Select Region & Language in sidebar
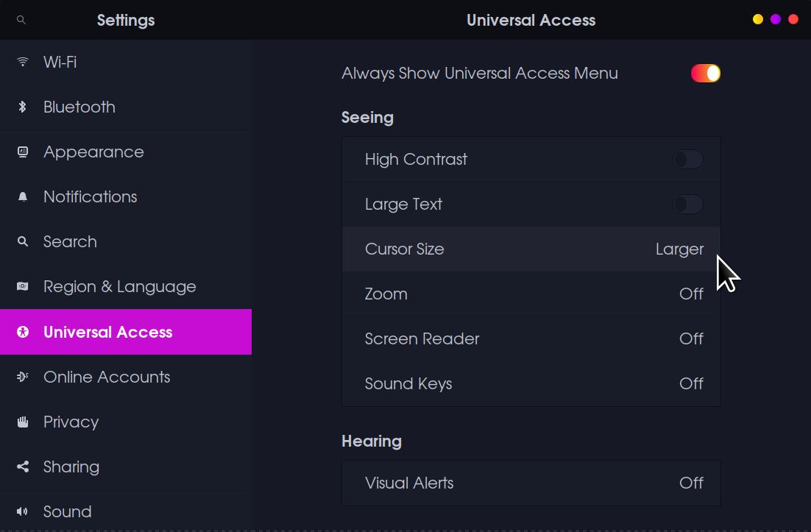Image resolution: width=811 pixels, height=532 pixels. point(119,287)
